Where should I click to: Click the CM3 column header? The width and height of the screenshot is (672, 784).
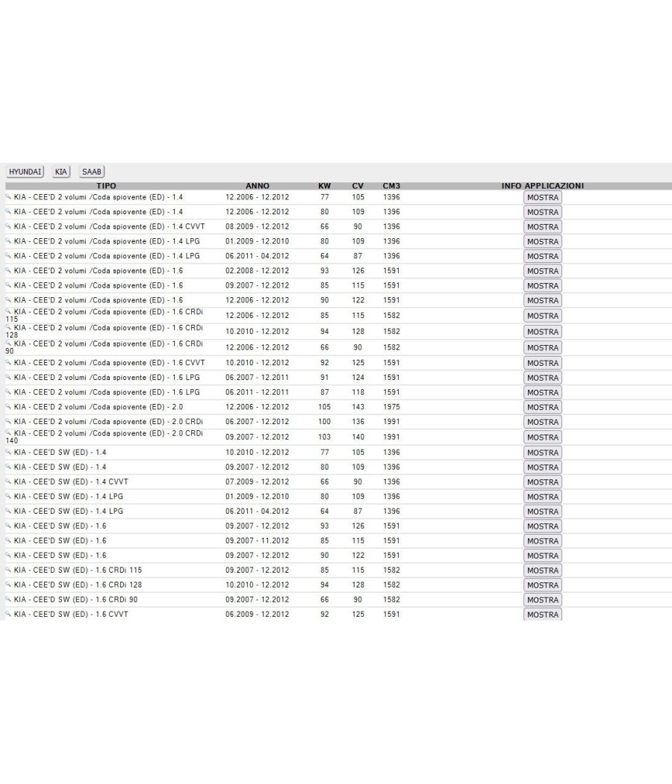point(391,186)
